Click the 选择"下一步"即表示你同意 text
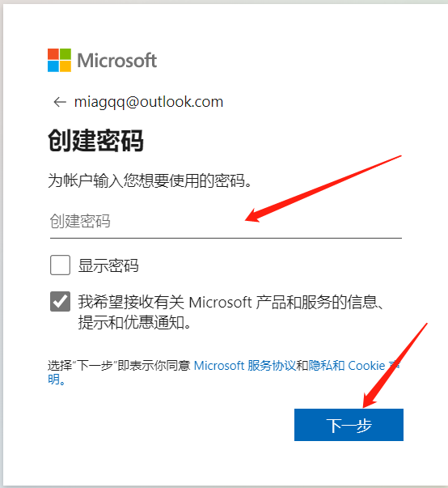Screen dimensions: 448x488 (x=119, y=365)
